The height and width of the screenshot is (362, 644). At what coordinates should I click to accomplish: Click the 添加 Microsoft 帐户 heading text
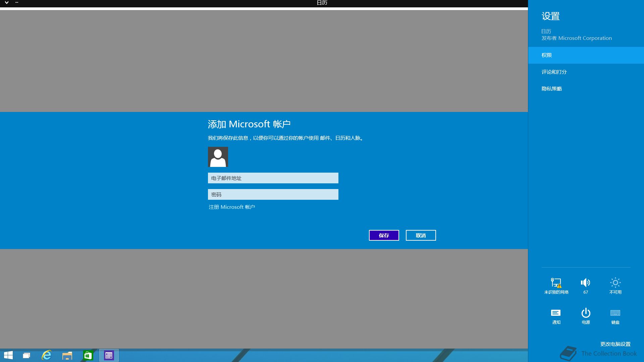pos(249,124)
